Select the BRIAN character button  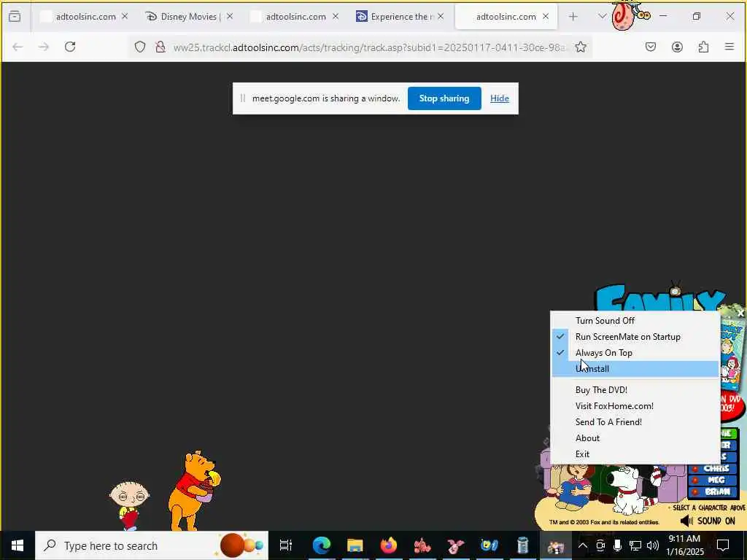pos(713,492)
